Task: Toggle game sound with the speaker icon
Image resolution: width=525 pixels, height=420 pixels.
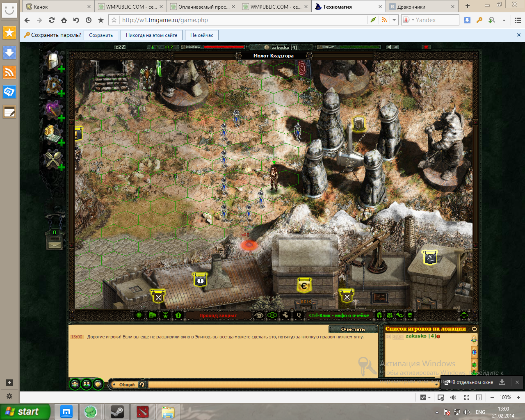Action: pyautogui.click(x=393, y=47)
